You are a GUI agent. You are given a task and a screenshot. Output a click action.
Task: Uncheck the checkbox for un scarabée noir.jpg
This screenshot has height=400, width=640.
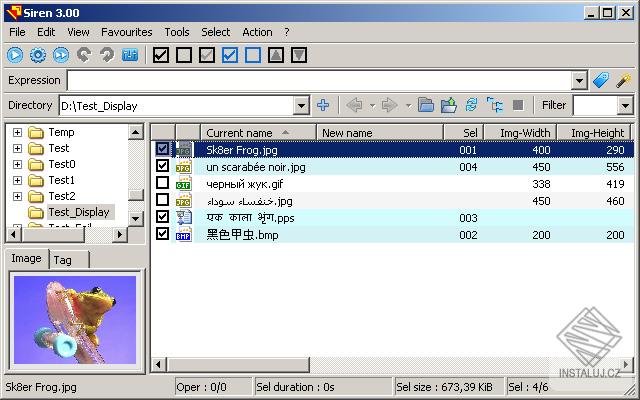163,166
